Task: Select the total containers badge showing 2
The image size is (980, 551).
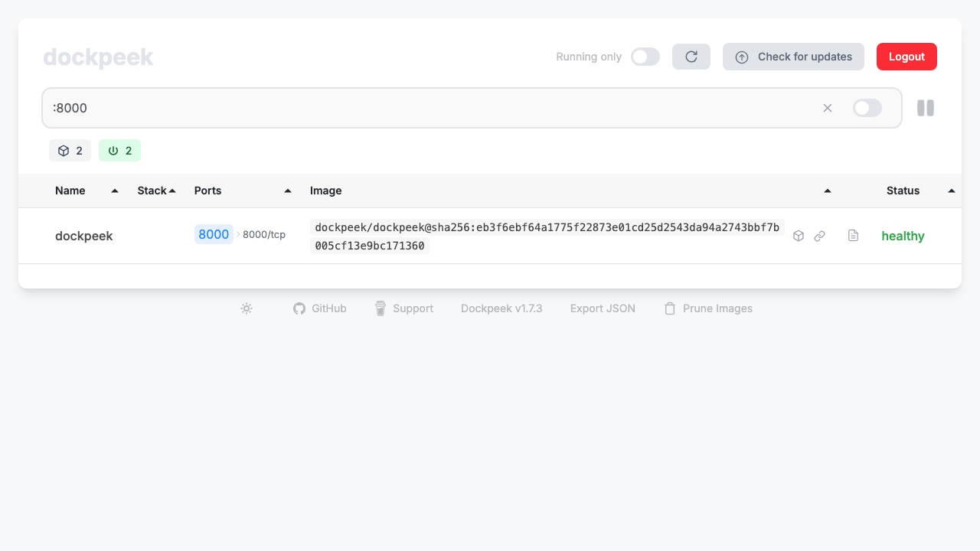Action: [70, 151]
